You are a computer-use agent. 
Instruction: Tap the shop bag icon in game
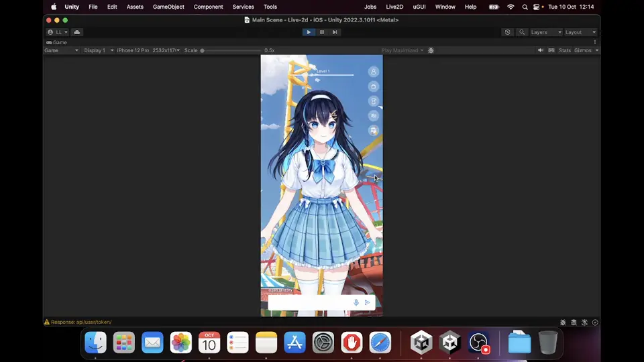click(374, 86)
